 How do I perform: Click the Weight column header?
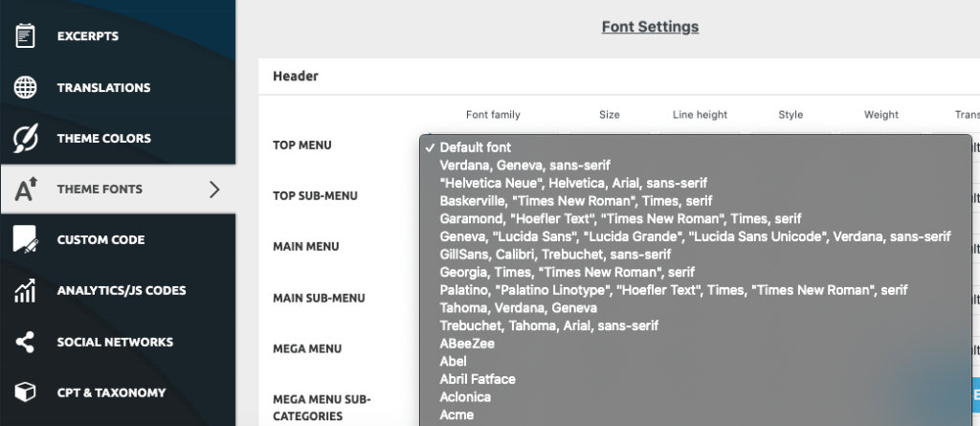(881, 115)
